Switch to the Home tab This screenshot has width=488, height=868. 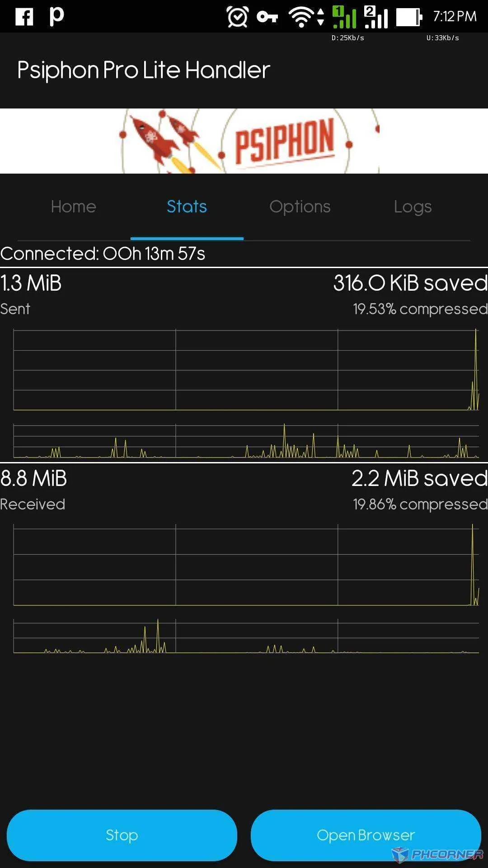[x=74, y=207]
